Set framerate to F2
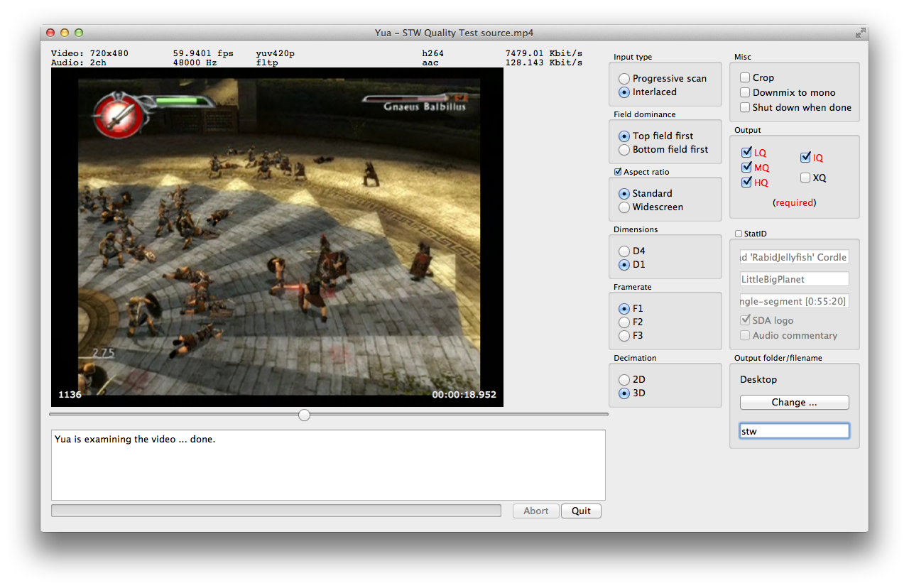909x588 pixels. [624, 322]
